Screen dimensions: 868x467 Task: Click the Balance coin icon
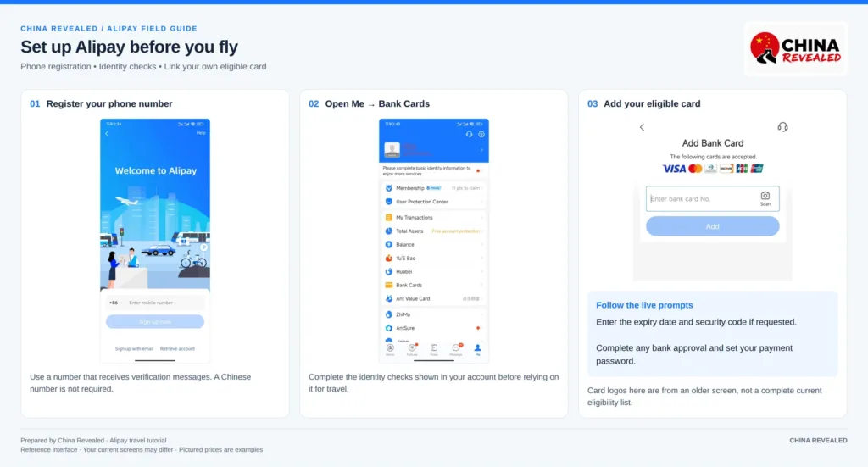coord(388,245)
